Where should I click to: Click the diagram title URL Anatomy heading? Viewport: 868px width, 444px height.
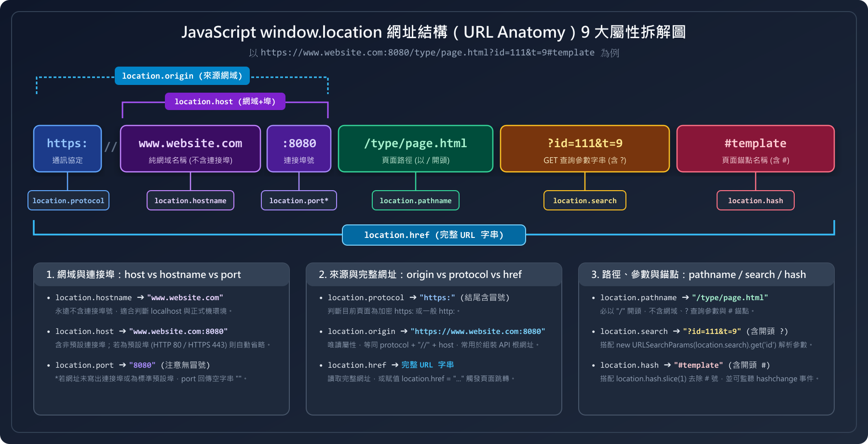[x=434, y=32]
